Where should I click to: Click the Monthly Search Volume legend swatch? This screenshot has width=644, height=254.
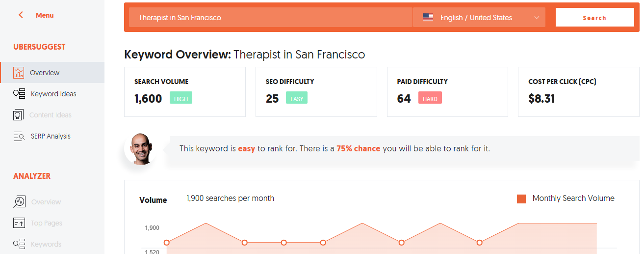coord(521,198)
